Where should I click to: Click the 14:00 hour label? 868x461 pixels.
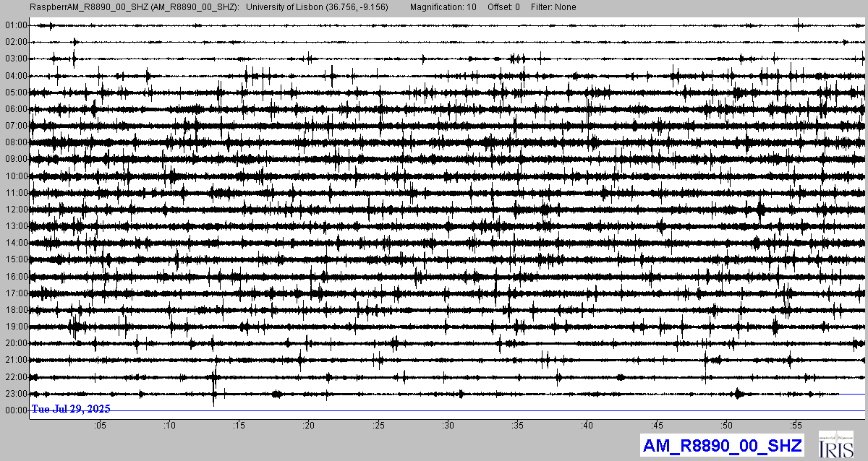point(15,243)
